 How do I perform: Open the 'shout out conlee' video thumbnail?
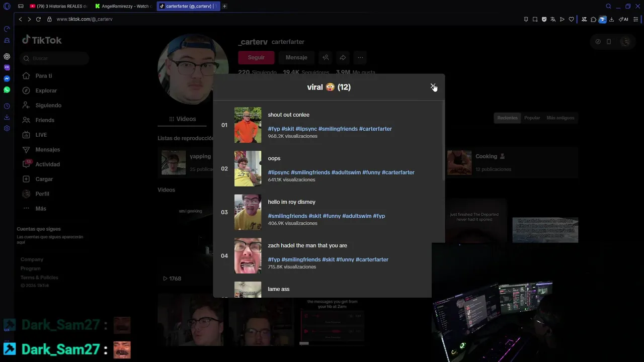[x=248, y=125]
